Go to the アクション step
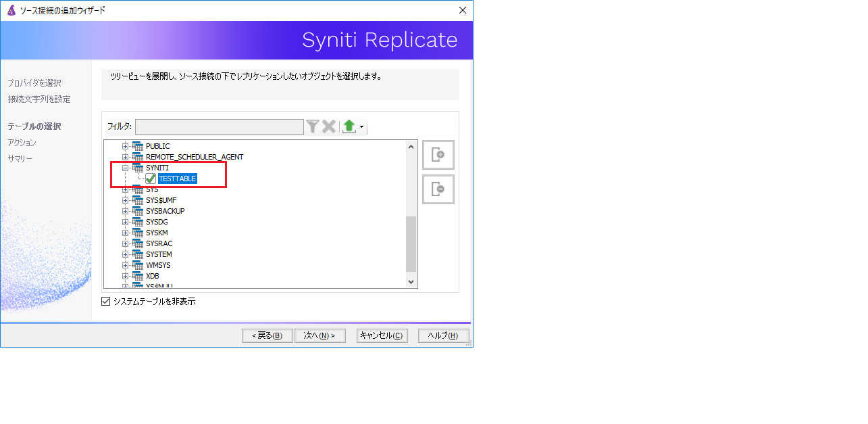 [x=22, y=142]
